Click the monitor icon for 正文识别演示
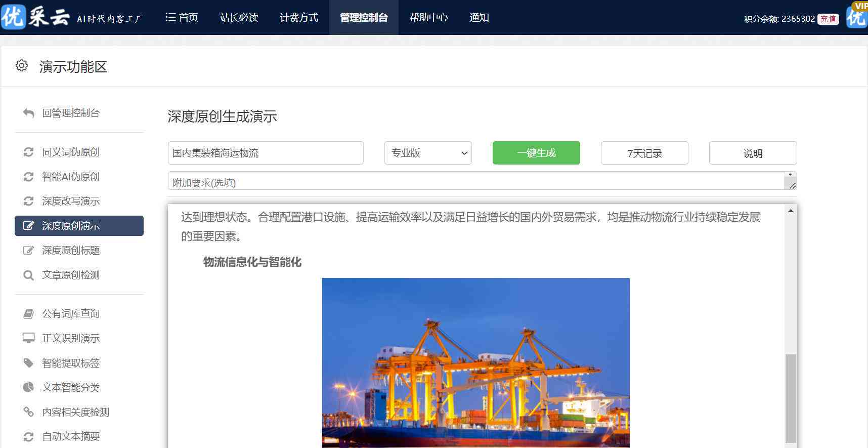Screen dimensions: 868x448 pyautogui.click(x=28, y=338)
